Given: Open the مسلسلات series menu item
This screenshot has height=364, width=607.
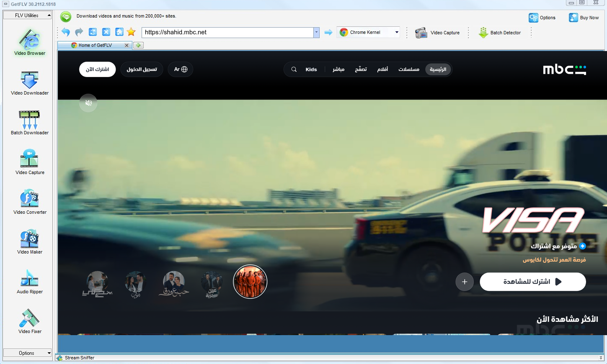Looking at the screenshot, I should 409,69.
